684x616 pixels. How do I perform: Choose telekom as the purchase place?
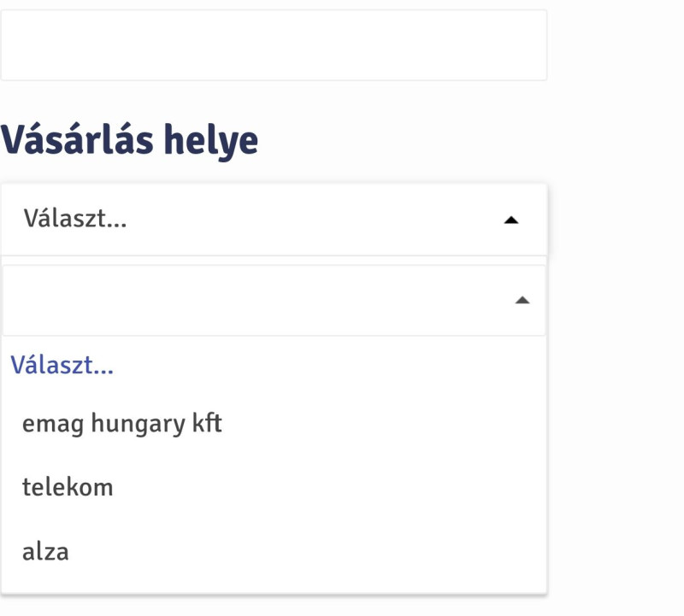coord(68,488)
